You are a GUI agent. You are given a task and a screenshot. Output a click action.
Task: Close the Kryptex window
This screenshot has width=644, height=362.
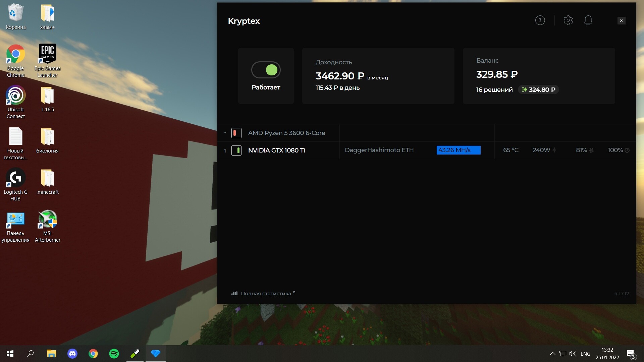[x=621, y=20]
